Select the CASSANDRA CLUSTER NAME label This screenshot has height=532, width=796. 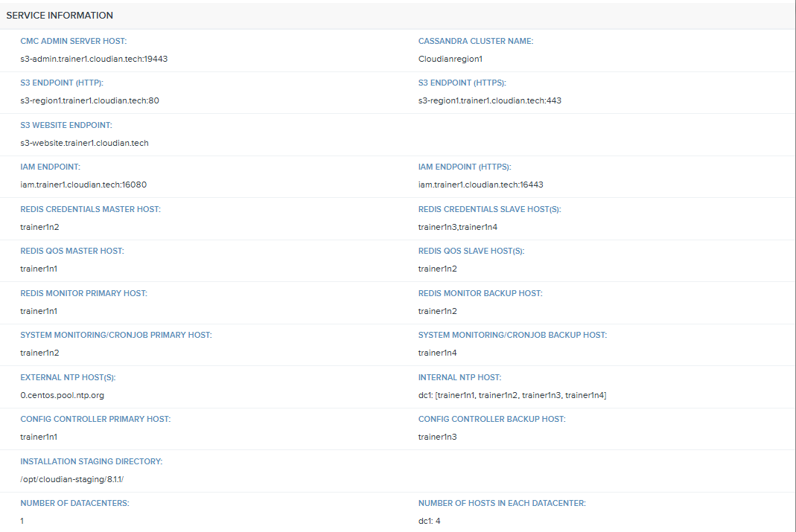click(x=476, y=41)
